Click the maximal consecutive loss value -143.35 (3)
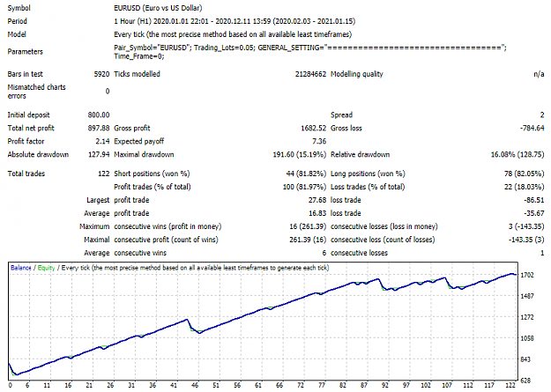This screenshot has width=551, height=392. click(526, 240)
